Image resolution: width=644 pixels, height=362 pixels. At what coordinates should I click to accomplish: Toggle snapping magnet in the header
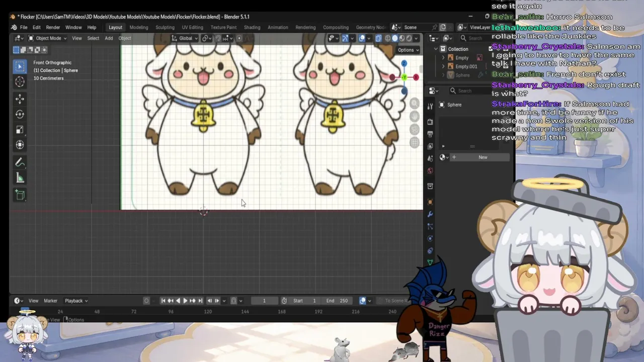coord(218,38)
